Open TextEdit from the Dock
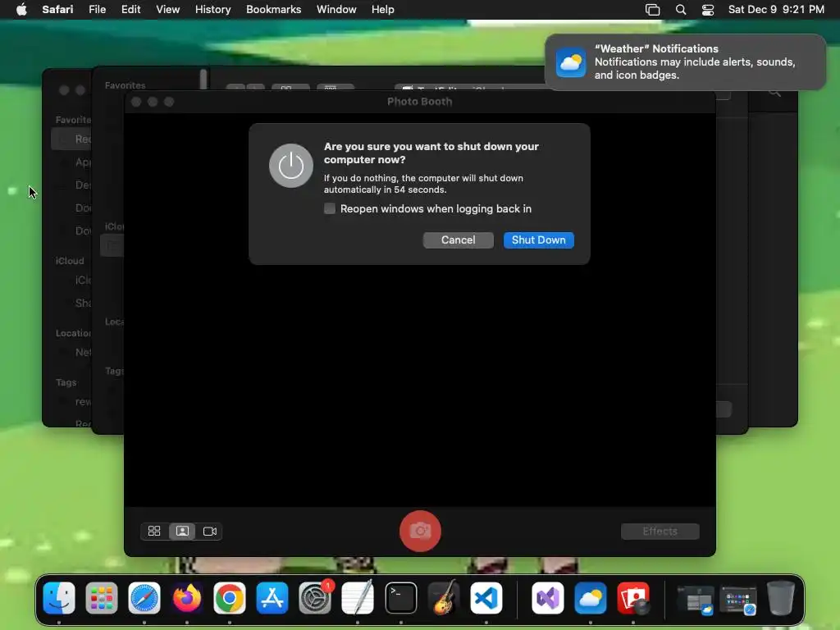This screenshot has height=630, width=840. tap(358, 598)
